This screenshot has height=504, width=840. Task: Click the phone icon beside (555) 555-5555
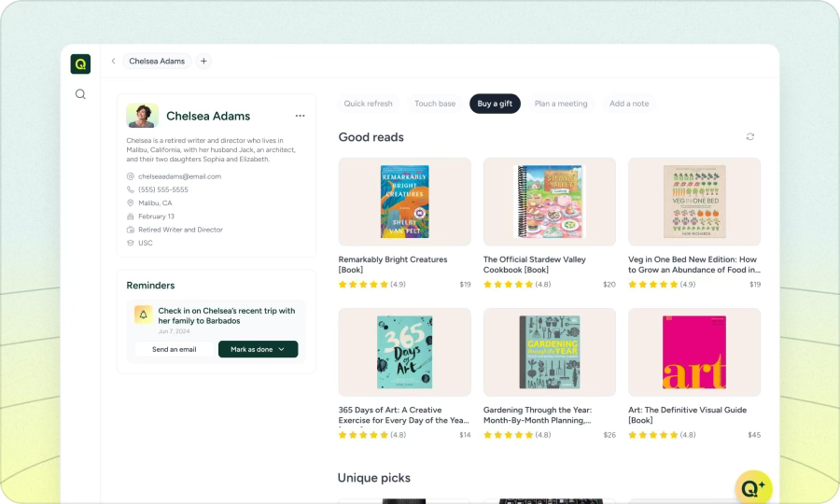tap(130, 189)
